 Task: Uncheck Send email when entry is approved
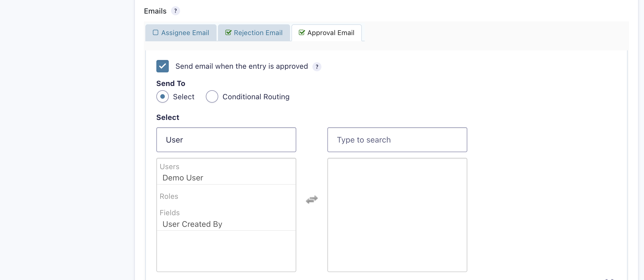(163, 66)
